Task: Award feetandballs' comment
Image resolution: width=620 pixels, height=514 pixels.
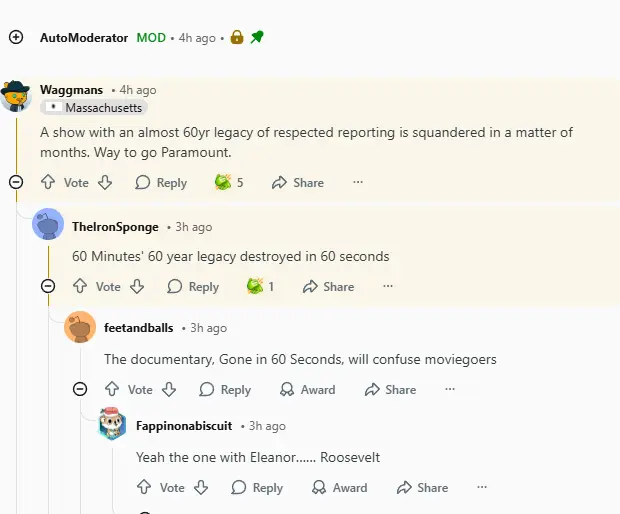Action: tap(308, 390)
